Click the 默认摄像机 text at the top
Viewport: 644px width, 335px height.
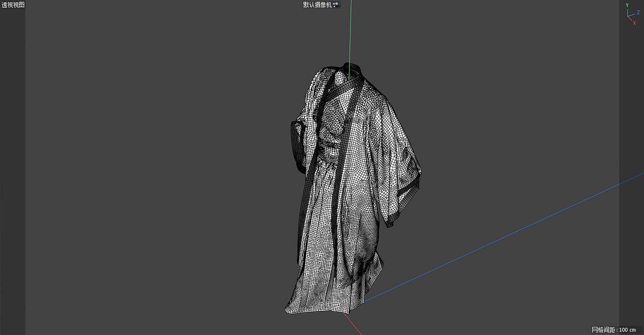click(x=317, y=5)
